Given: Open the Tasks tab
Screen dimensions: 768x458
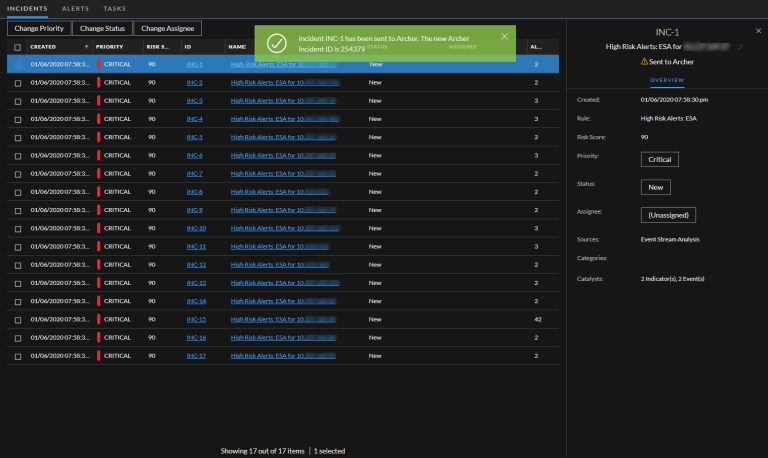Looking at the screenshot, I should coord(115,8).
